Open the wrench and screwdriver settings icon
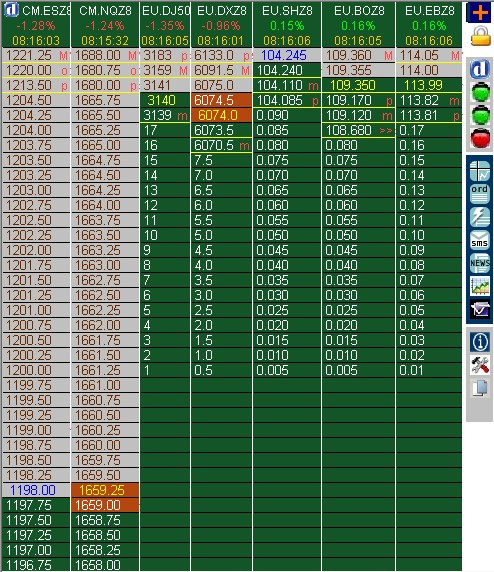Viewport: 494px width, 572px height. click(479, 364)
